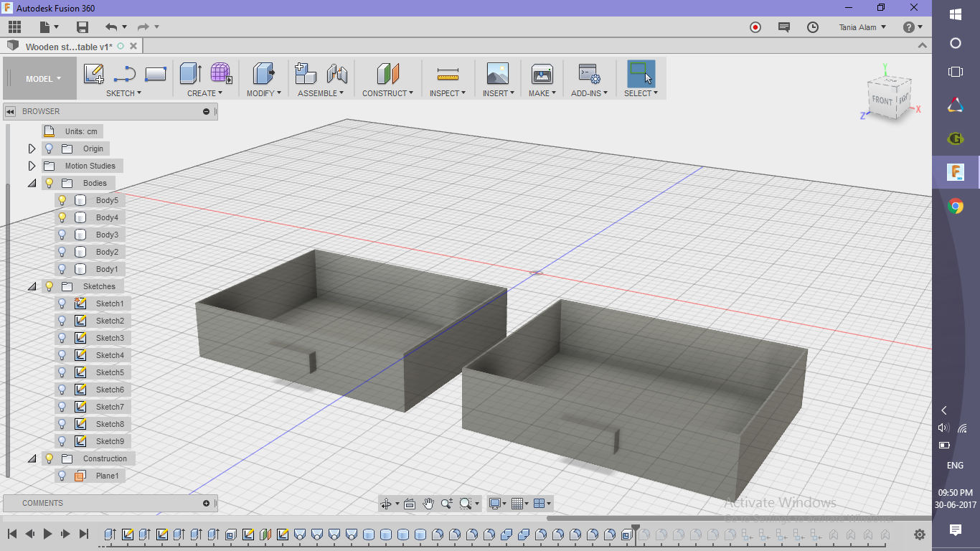Toggle visibility bulb of Sketch5

point(62,372)
